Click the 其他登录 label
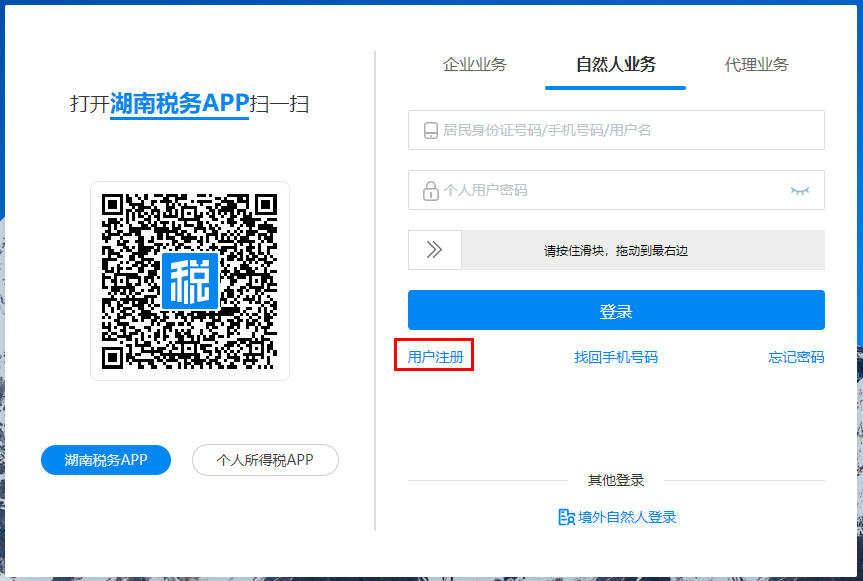This screenshot has width=863, height=581. pyautogui.click(x=616, y=480)
